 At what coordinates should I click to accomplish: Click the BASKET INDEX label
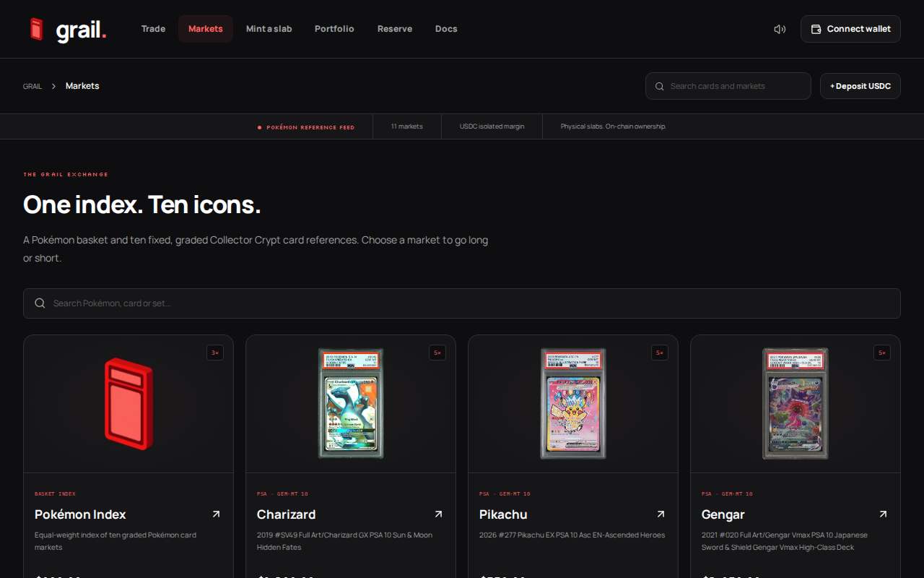55,494
